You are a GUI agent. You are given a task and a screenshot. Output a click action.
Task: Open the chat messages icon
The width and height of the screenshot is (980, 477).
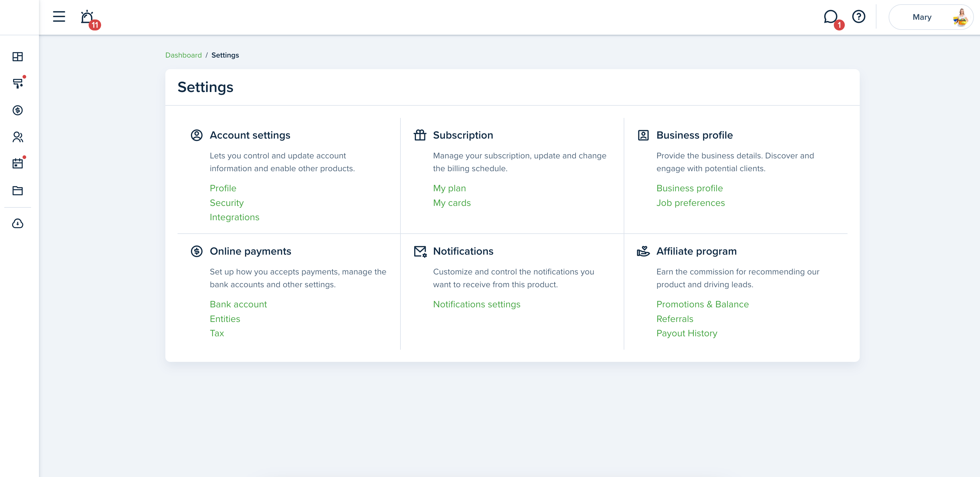830,17
